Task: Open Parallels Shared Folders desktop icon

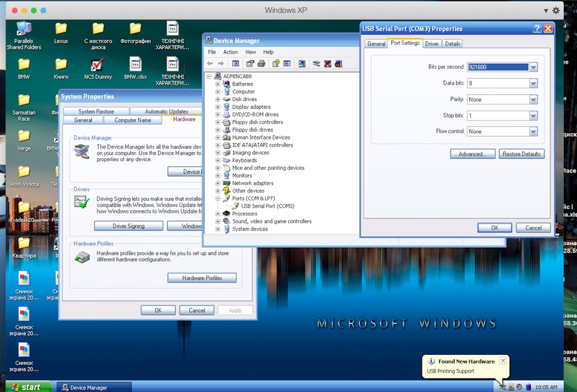Action: pos(24,35)
